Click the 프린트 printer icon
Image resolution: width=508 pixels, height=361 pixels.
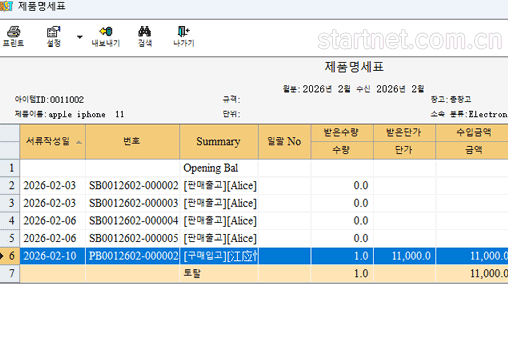click(x=13, y=32)
